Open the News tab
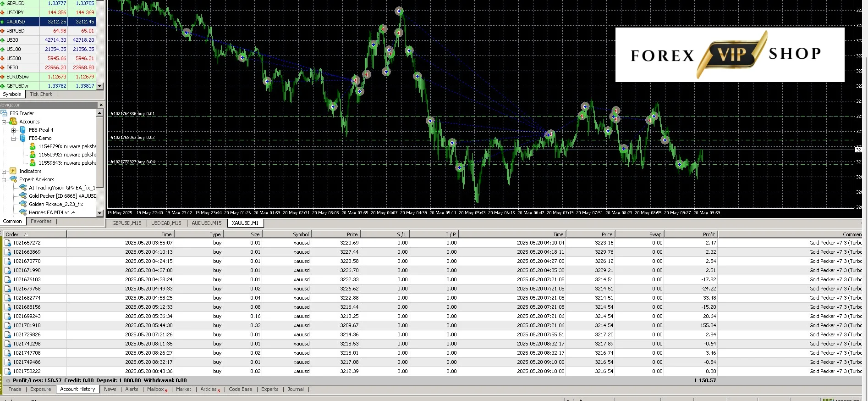 [110, 389]
